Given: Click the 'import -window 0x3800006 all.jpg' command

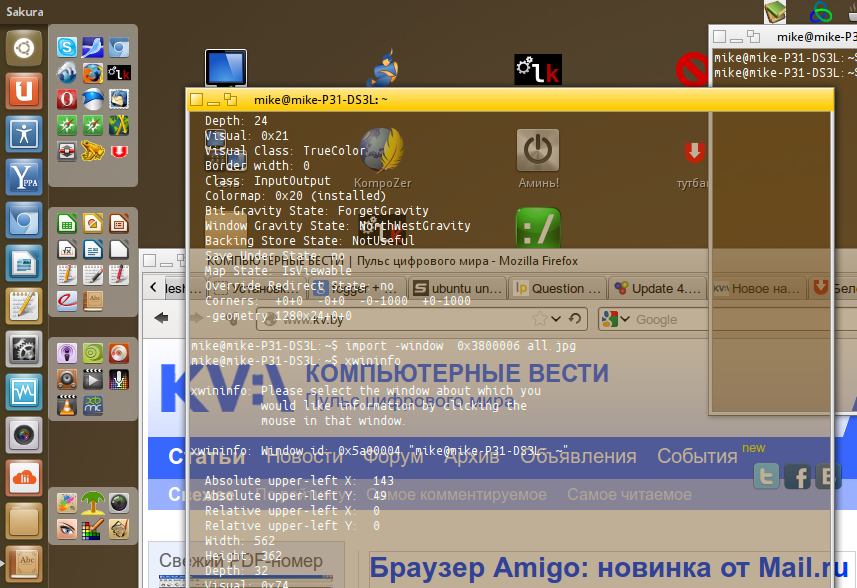Looking at the screenshot, I should pyautogui.click(x=460, y=345).
